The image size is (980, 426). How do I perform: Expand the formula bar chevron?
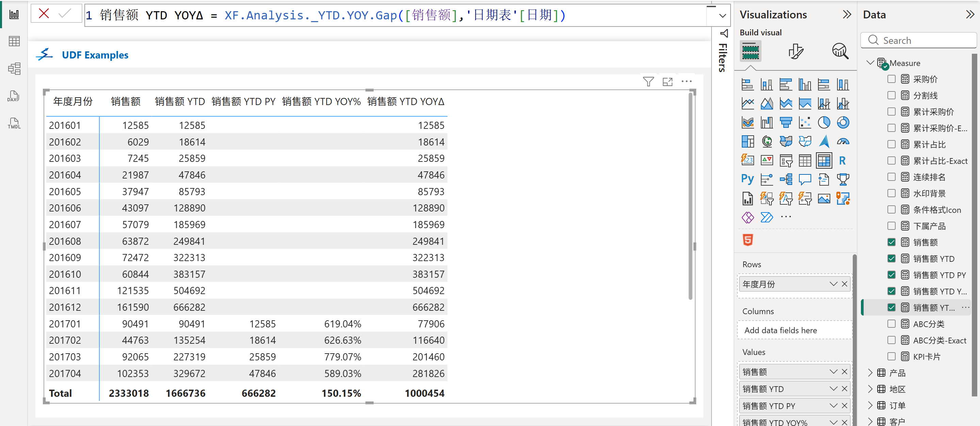click(722, 16)
